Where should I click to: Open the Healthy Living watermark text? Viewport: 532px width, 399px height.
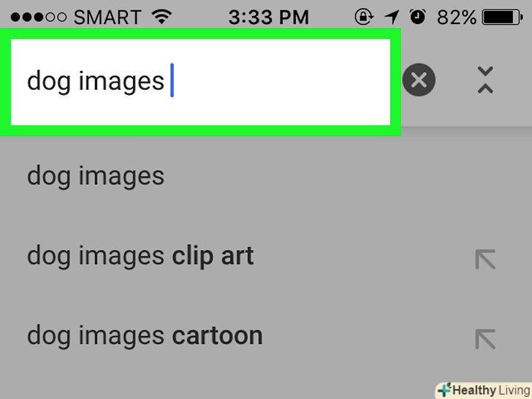point(490,390)
